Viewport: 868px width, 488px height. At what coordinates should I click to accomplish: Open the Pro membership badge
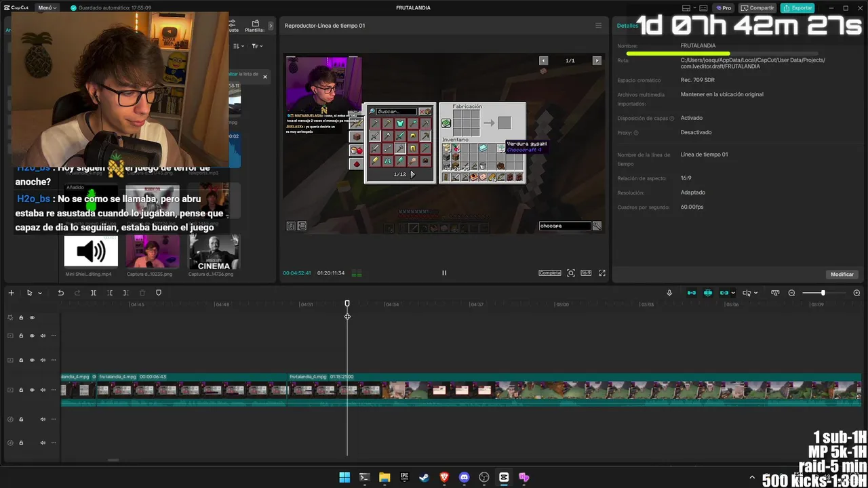coord(724,8)
